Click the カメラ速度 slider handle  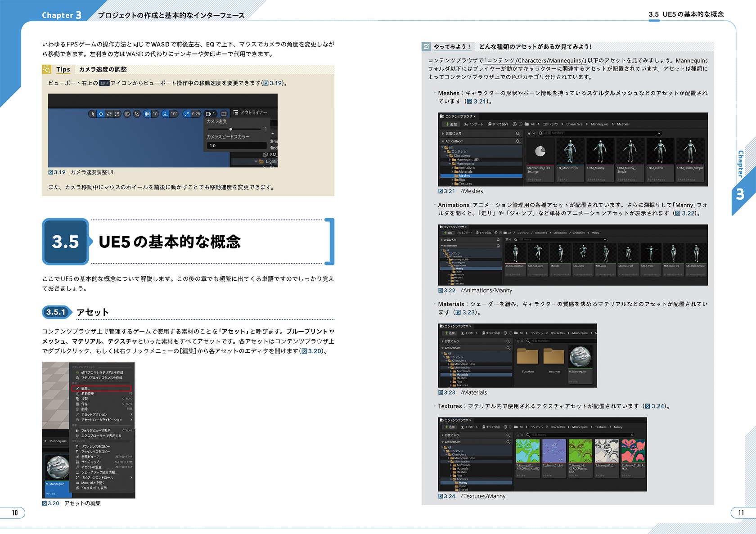[231, 129]
